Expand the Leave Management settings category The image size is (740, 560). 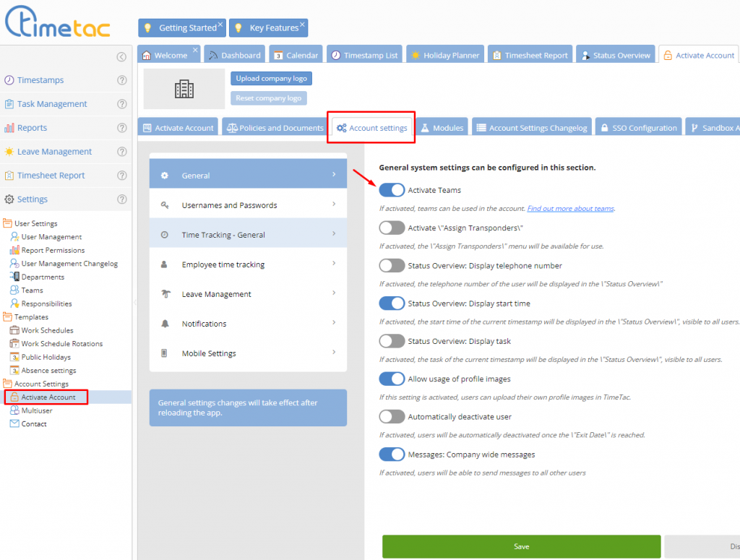point(248,294)
